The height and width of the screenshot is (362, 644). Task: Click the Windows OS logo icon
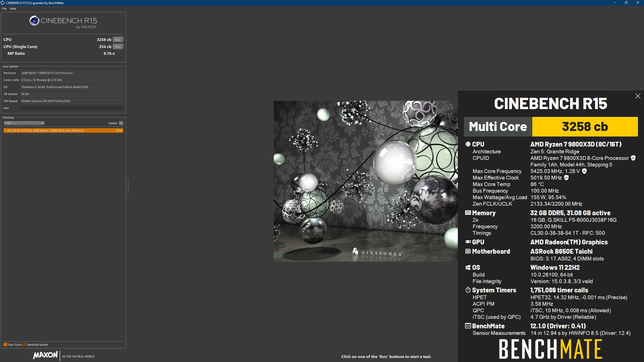[x=468, y=267]
